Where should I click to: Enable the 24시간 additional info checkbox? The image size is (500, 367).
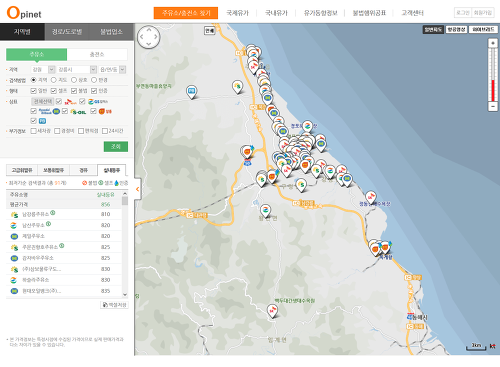(x=105, y=131)
